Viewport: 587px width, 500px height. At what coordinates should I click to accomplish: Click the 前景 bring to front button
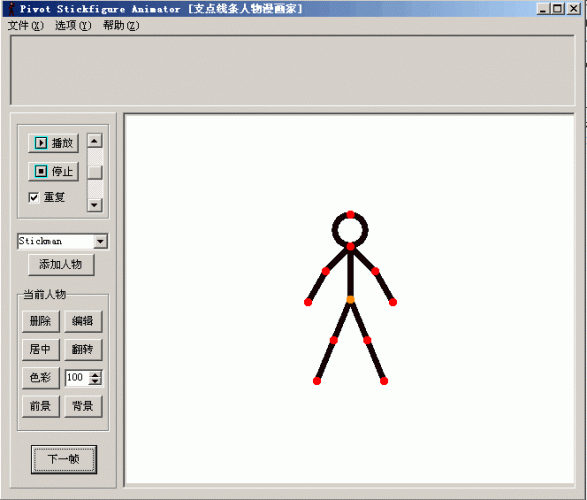[40, 406]
